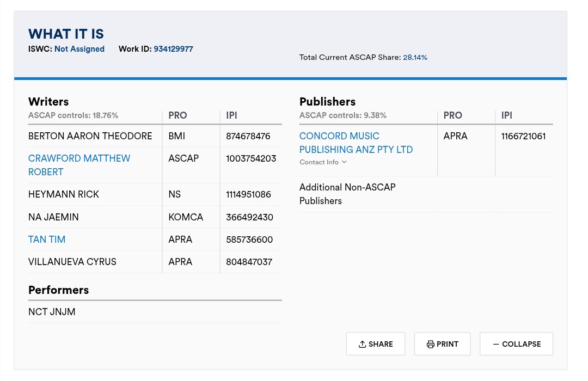This screenshot has width=588, height=381.
Task: Click the IPI column header in Writers table
Action: pos(231,115)
